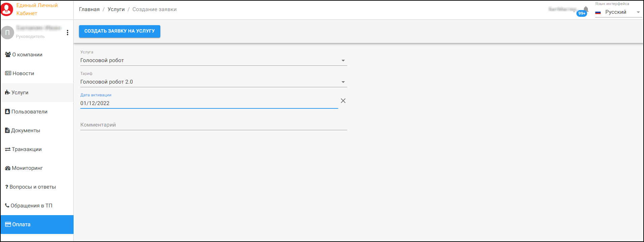Viewport: 644px width, 242px height.
Task: Click the notification bell icon
Action: (586, 9)
